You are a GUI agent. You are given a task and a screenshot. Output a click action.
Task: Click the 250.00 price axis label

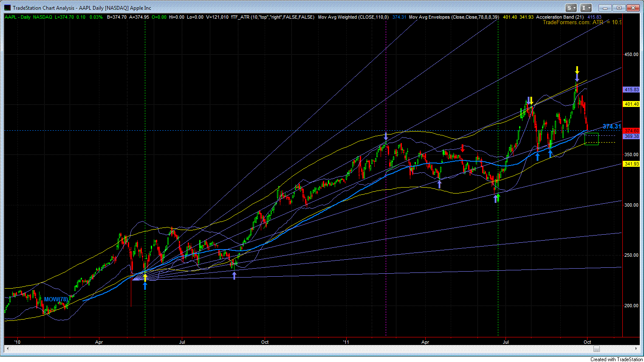tap(631, 255)
